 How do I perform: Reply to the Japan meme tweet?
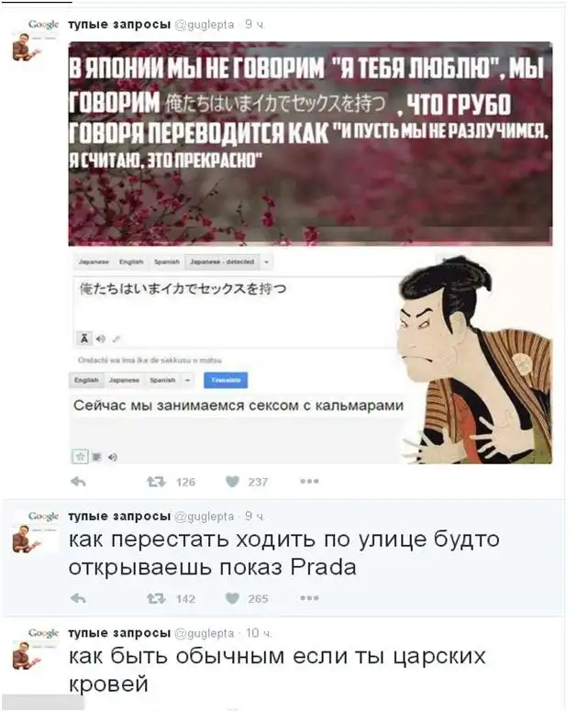pos(79,482)
